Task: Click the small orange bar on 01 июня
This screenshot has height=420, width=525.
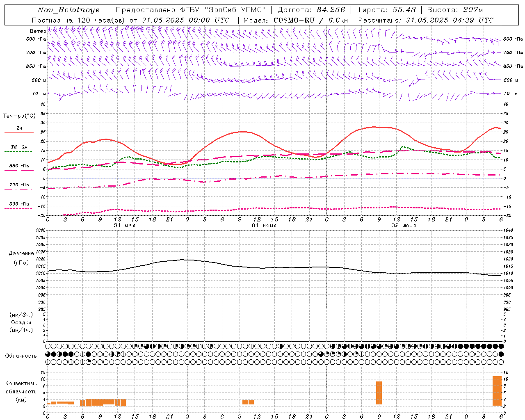Action: point(248,402)
